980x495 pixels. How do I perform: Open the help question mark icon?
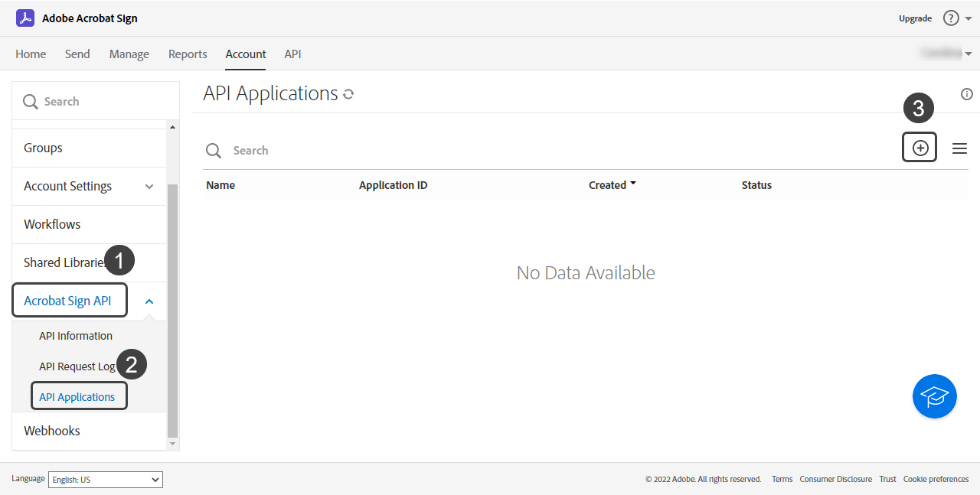pos(951,18)
